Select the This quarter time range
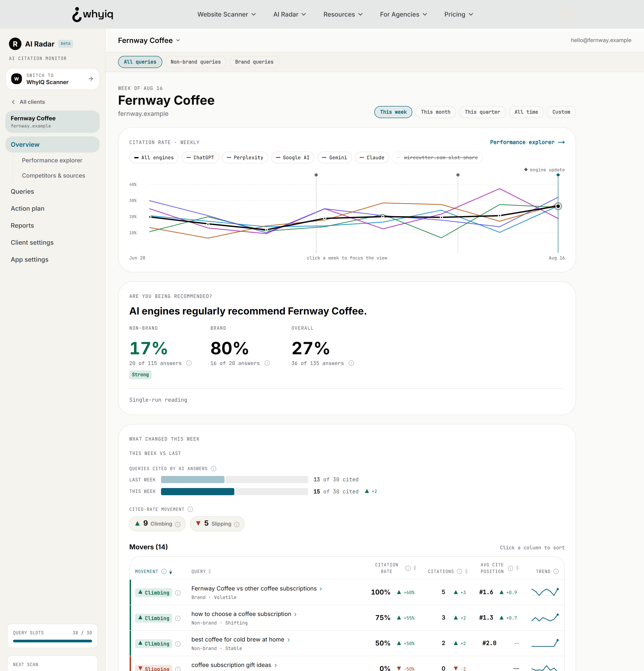 click(483, 112)
